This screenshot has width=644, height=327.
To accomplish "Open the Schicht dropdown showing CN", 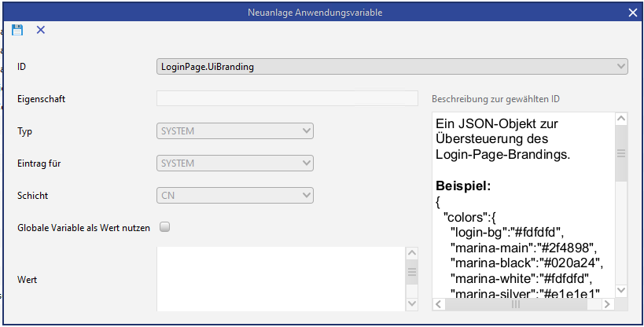I will coord(235,194).
